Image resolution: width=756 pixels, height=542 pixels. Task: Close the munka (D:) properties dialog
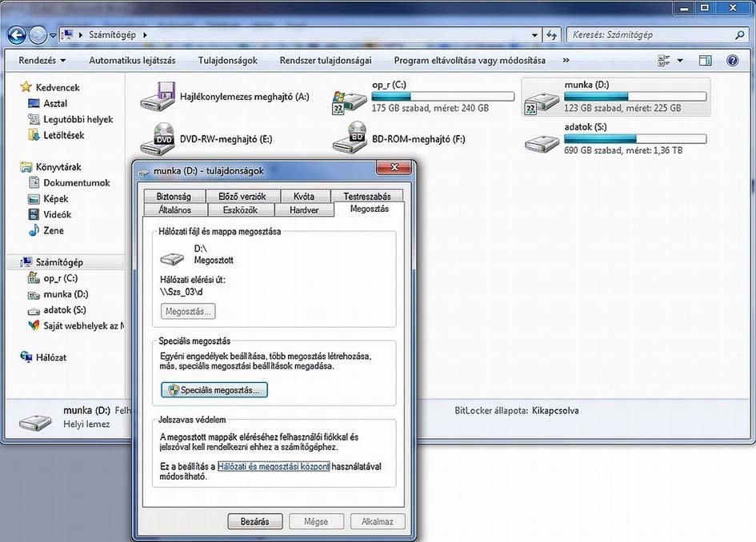tap(394, 167)
